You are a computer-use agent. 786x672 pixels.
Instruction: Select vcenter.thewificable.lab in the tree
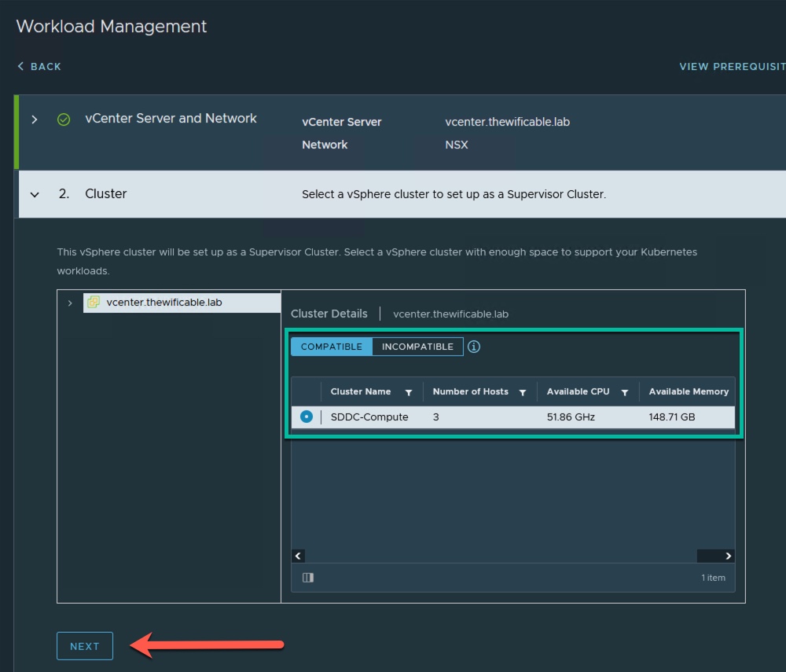coord(164,303)
